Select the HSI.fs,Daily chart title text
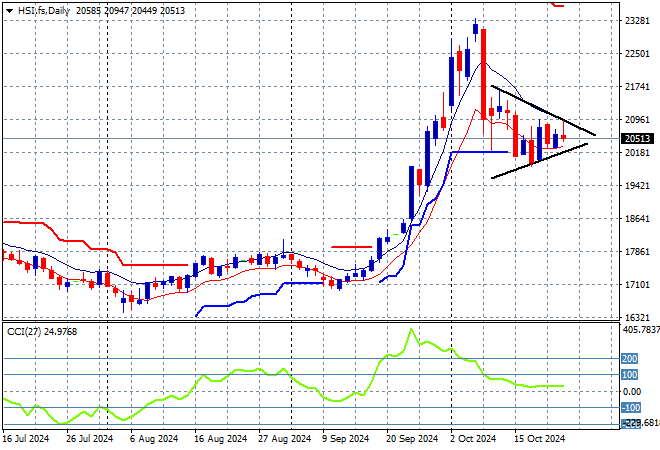This screenshot has width=660, height=450. (44, 11)
